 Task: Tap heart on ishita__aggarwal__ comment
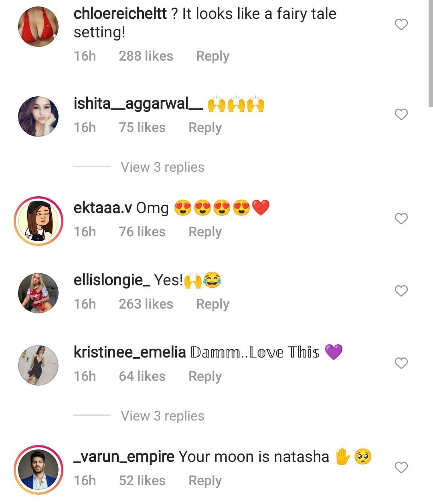[401, 114]
